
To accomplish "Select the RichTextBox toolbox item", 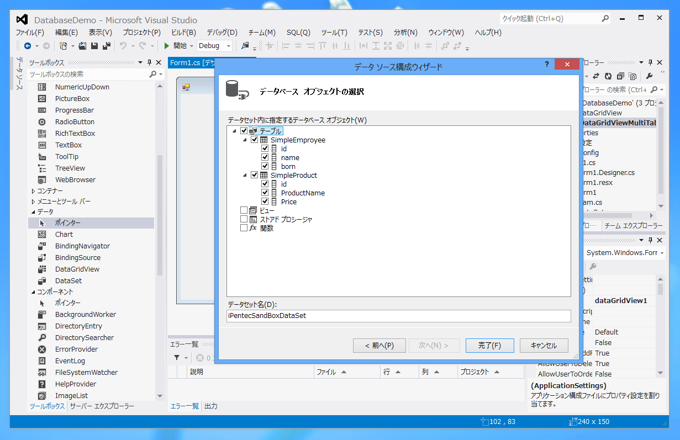I will (75, 134).
